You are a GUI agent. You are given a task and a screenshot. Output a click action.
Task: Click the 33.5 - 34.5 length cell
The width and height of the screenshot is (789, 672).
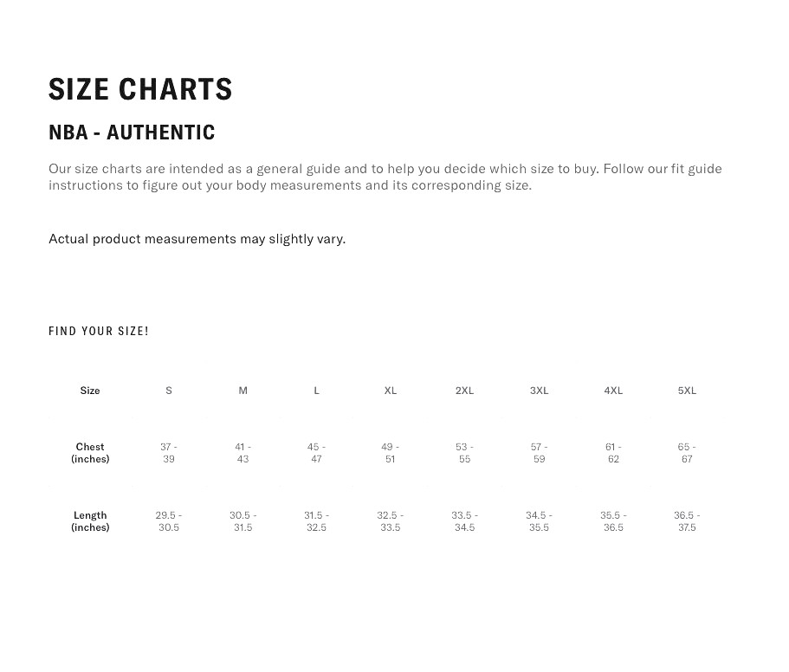(x=464, y=521)
